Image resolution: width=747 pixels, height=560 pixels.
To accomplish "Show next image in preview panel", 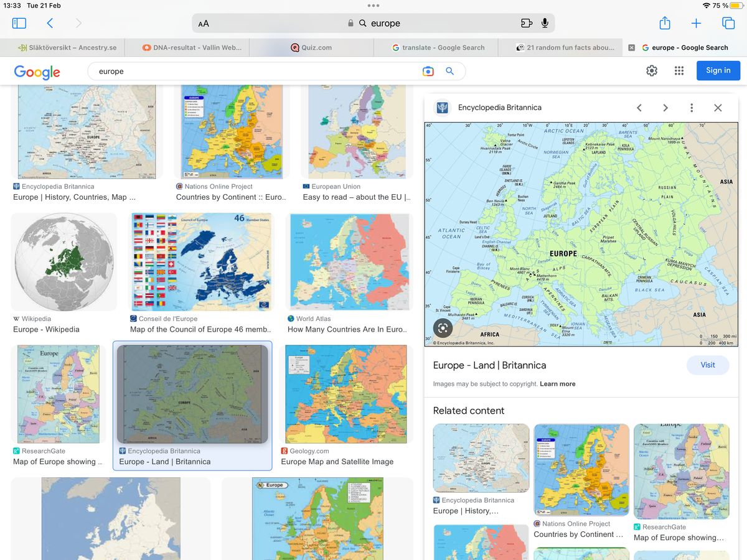I will tap(665, 108).
